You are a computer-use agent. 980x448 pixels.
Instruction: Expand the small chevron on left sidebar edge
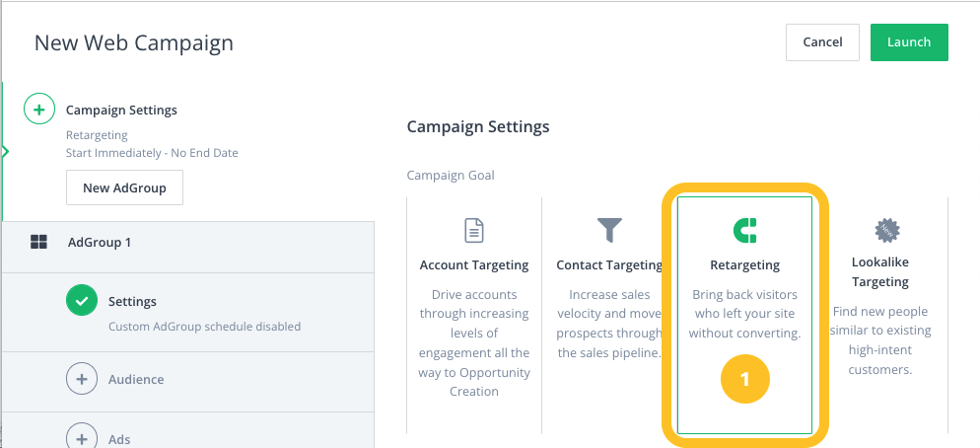tap(6, 151)
